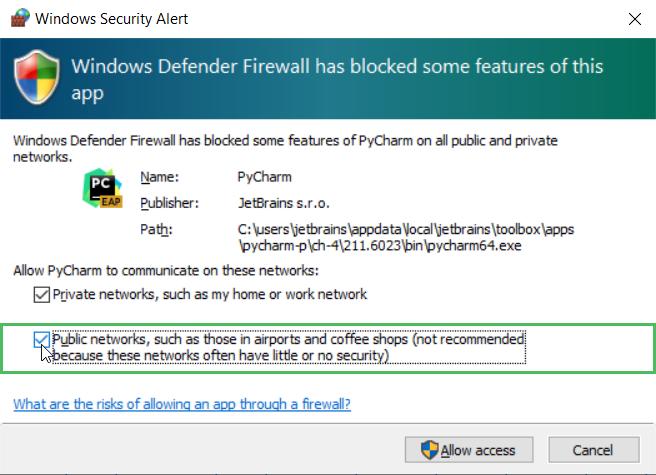Click the PyCharm EAP application icon
Image resolution: width=656 pixels, height=475 pixels.
tap(102, 189)
